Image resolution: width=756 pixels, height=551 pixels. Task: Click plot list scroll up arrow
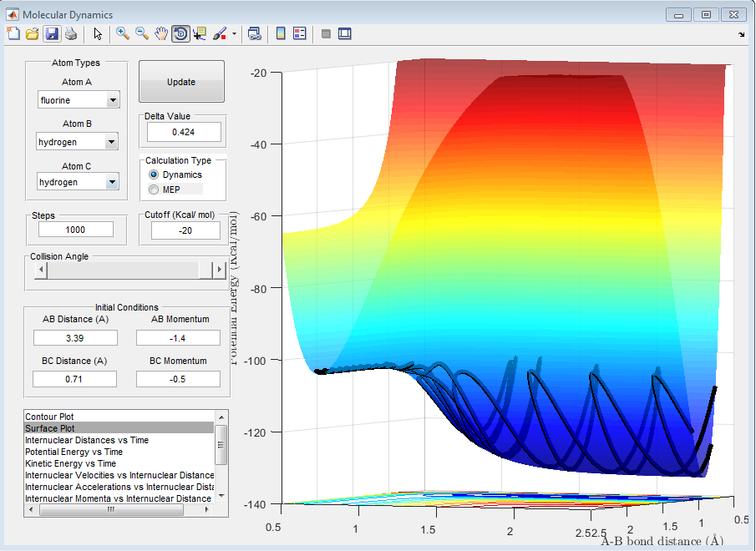click(x=221, y=417)
